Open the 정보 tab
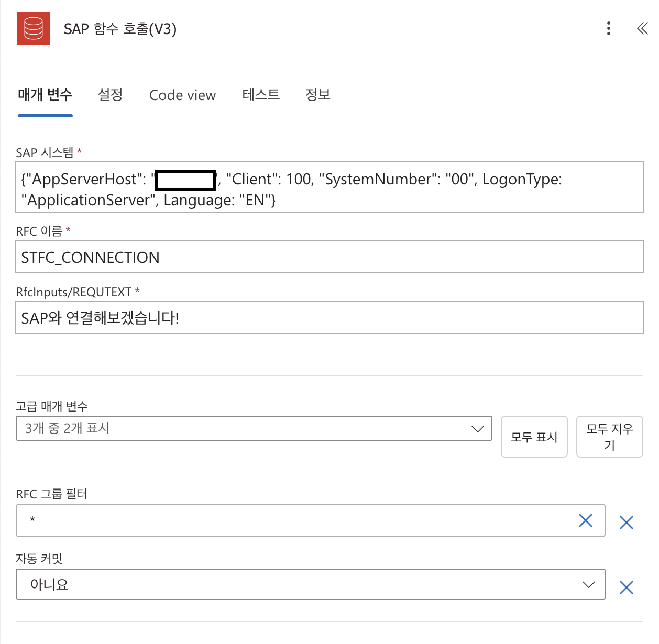Viewport: 659px width, 644px height. coord(318,95)
